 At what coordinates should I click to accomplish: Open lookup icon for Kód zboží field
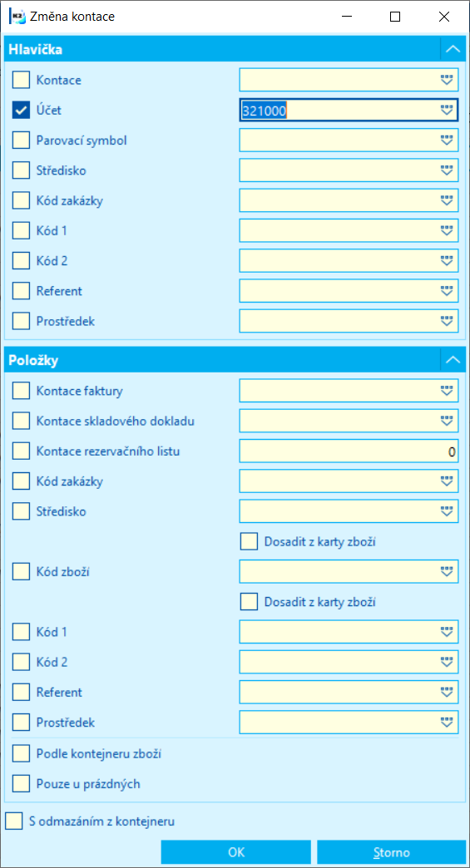click(447, 571)
